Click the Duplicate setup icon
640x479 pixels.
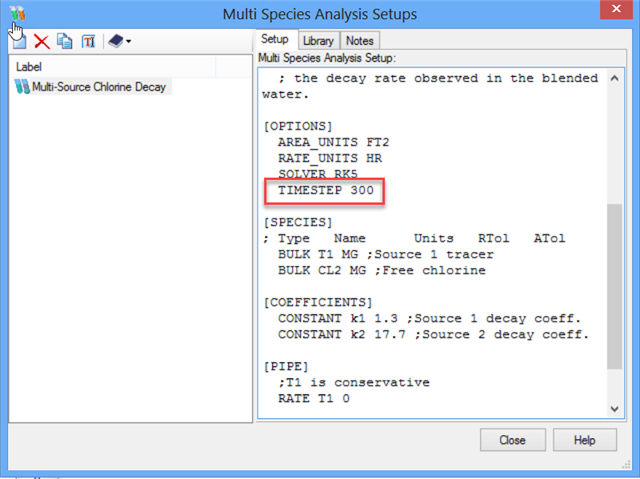point(64,41)
